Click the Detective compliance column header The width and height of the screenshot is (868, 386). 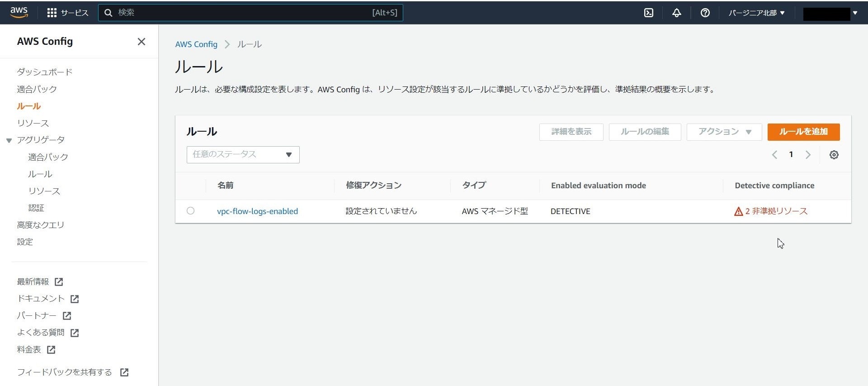(x=774, y=186)
